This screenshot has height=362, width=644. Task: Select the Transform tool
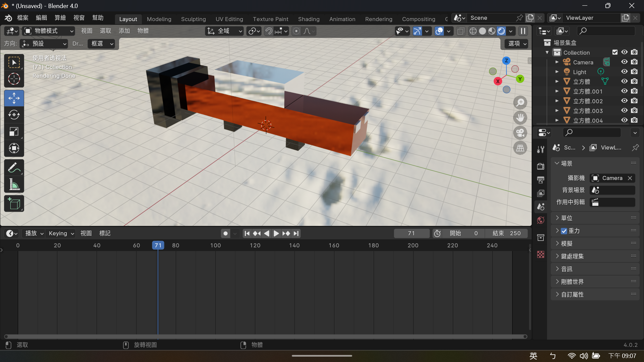pos(14,148)
